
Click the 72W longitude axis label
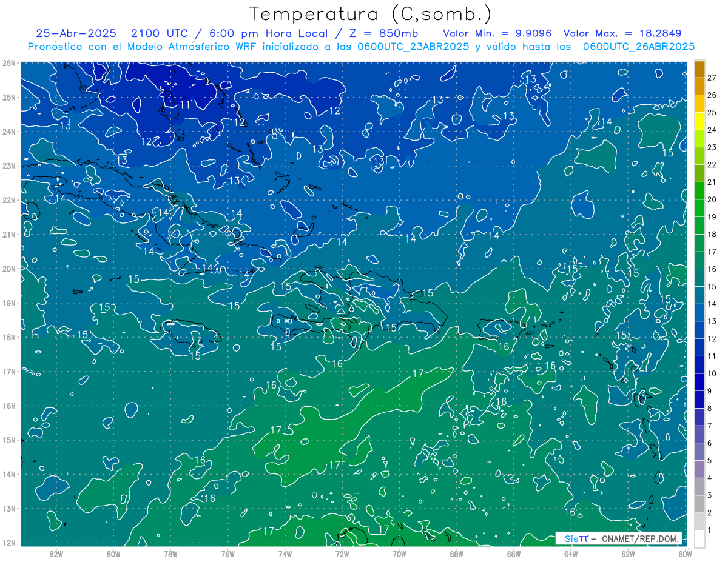point(342,554)
